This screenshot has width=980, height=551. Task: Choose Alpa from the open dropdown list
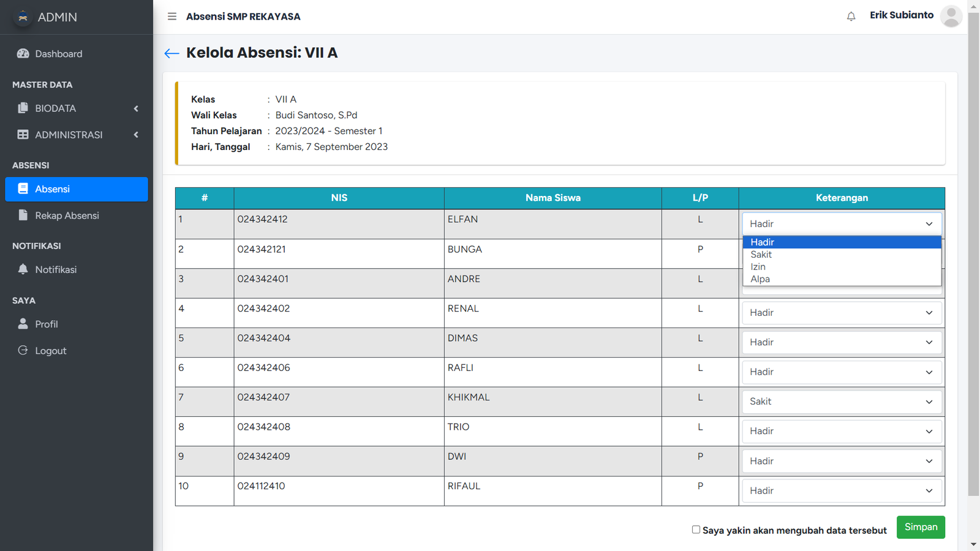pos(760,279)
